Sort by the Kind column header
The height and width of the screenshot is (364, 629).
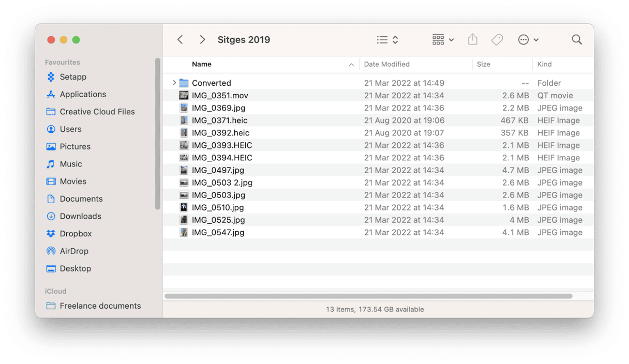(x=544, y=64)
